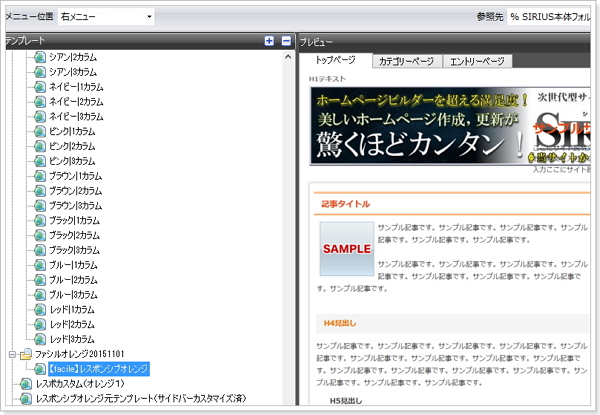Select the レッド|2カラム template text
600x415 pixels.
[72, 325]
